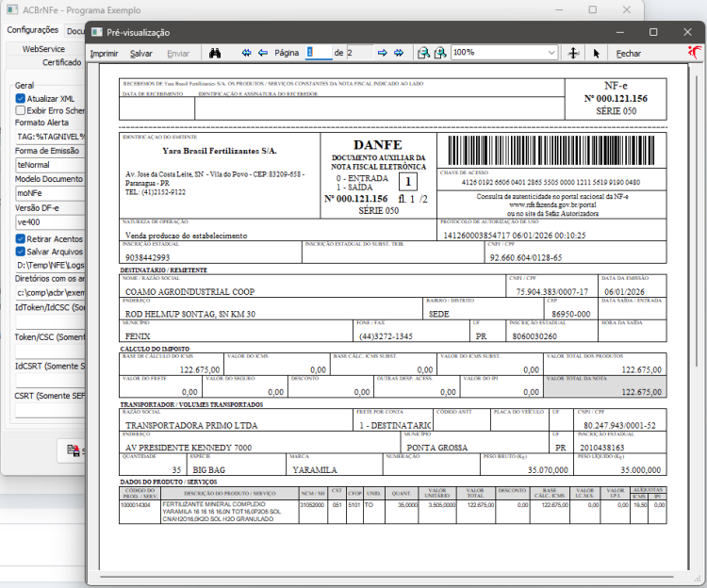Open the Forma de Emissão teNormal dropdown

pos(50,165)
